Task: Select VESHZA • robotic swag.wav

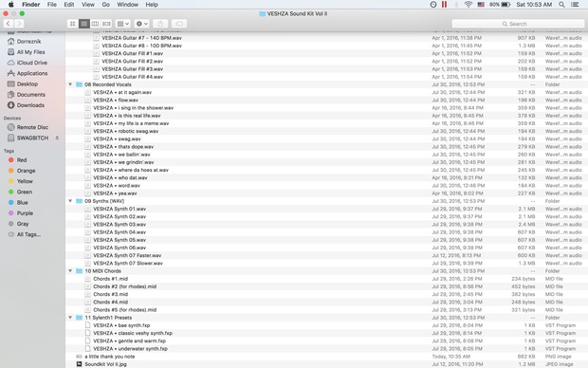Action: [x=125, y=131]
